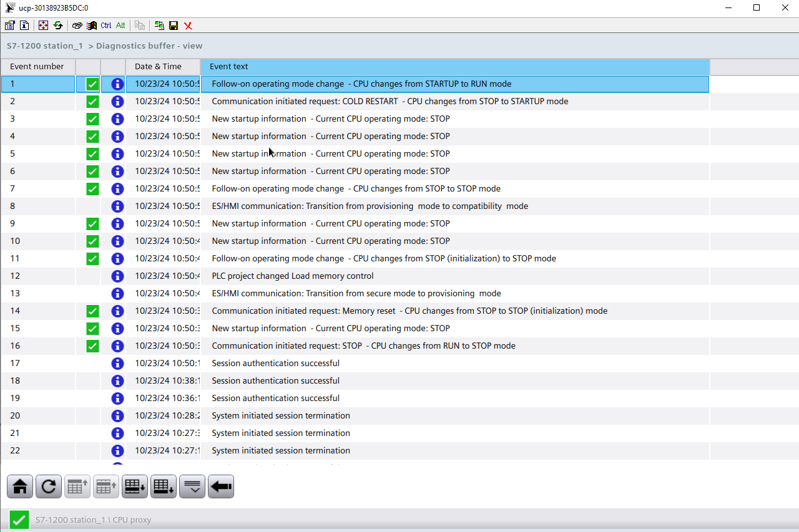The height and width of the screenshot is (532, 799).
Task: Click the green check mark for event 7
Action: (92, 189)
